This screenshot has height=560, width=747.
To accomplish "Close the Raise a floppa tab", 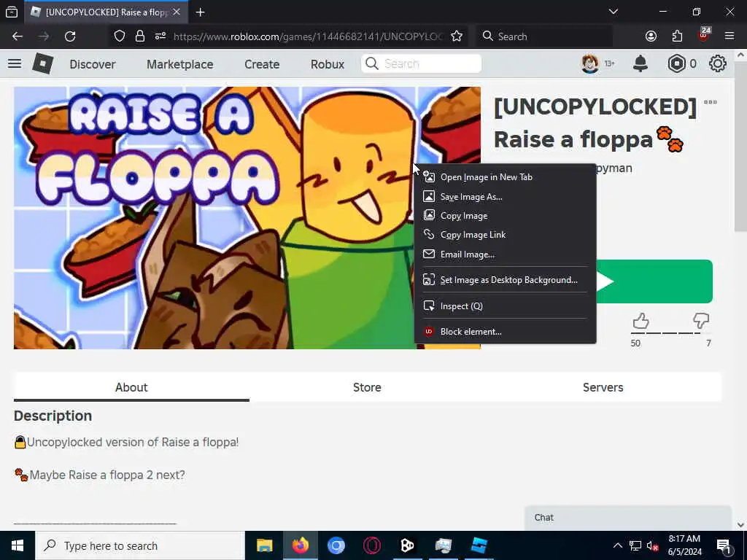I will pos(177,12).
